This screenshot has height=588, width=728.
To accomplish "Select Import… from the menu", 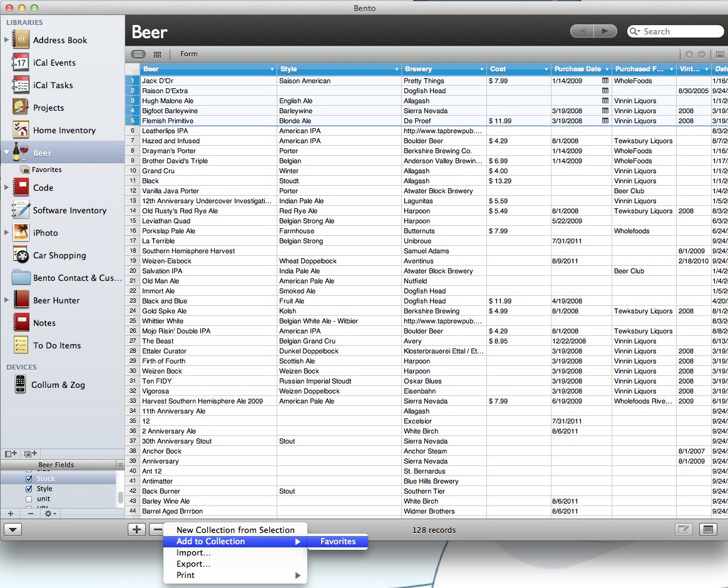I will [x=235, y=552].
